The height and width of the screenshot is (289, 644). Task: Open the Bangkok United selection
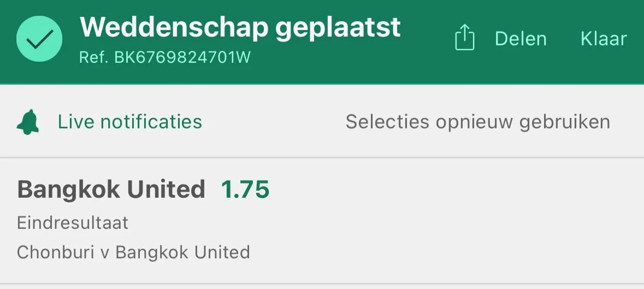[111, 189]
